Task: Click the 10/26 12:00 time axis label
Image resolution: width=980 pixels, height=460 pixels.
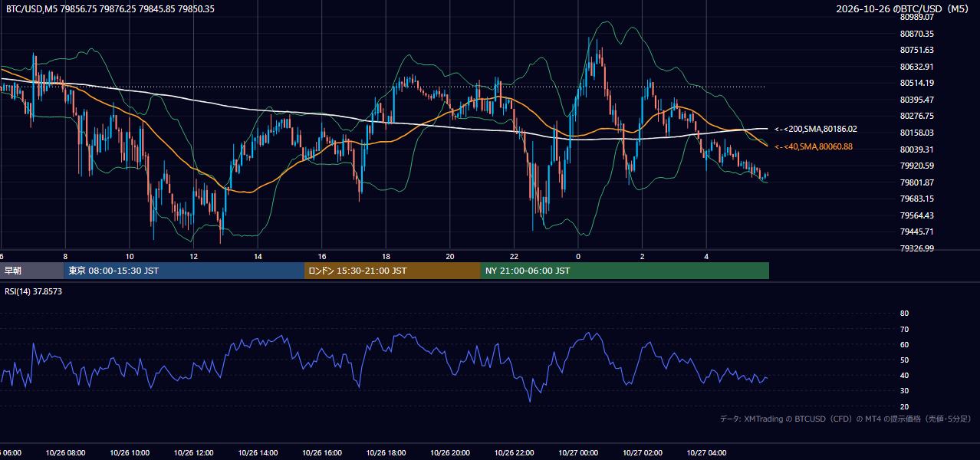Action: pos(193,453)
